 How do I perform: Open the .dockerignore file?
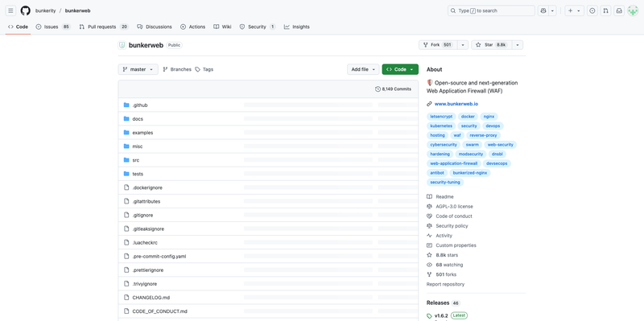(x=147, y=187)
